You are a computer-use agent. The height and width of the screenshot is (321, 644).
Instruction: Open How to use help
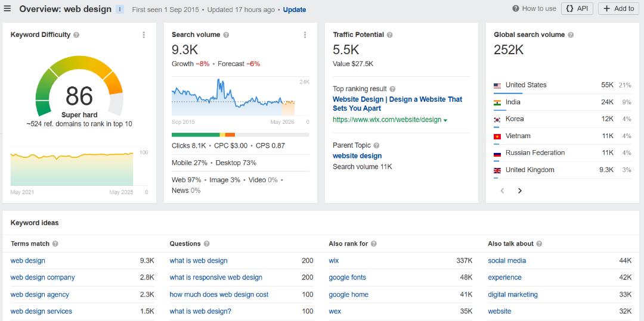coord(534,8)
